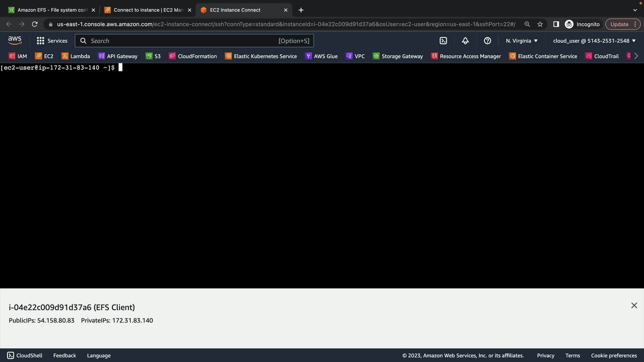Open the notifications bell

click(465, 41)
